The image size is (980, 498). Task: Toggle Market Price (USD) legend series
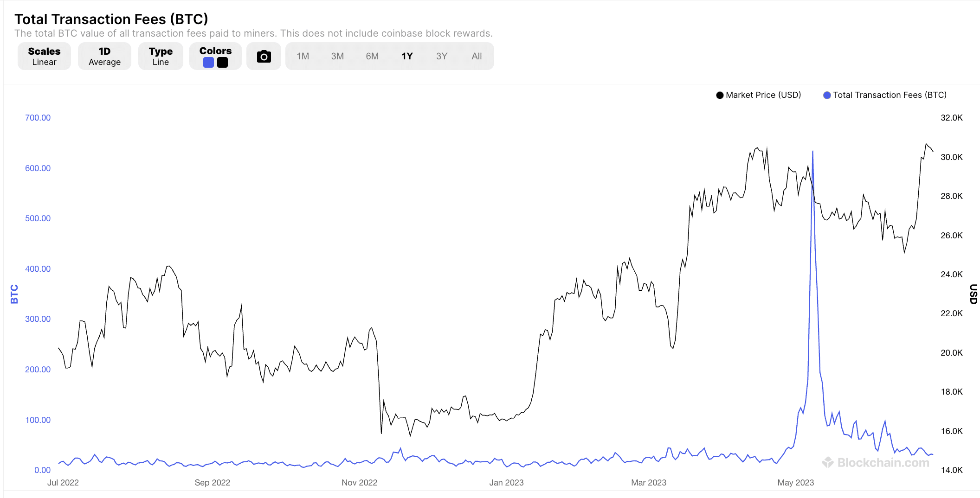pos(759,95)
